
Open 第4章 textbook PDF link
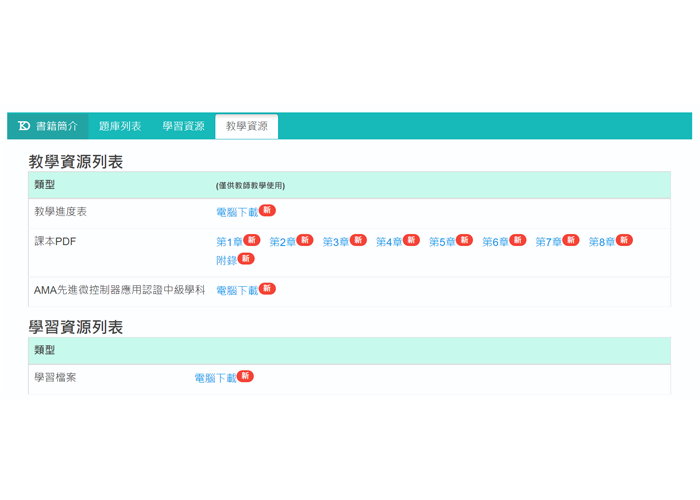point(389,242)
